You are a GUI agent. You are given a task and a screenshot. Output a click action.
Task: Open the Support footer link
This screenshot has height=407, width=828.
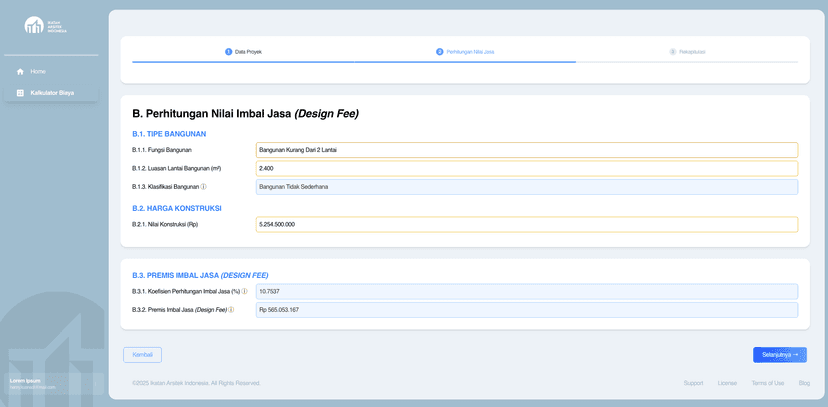pos(693,383)
